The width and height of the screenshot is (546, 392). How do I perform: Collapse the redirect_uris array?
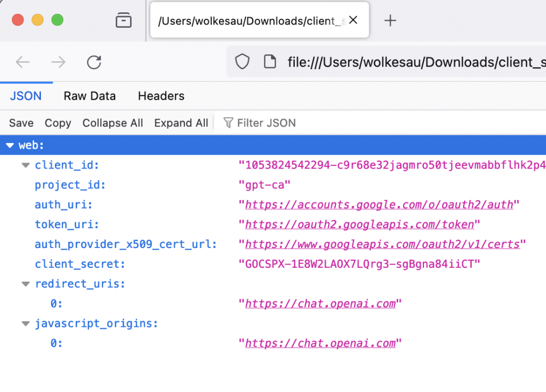(x=26, y=284)
